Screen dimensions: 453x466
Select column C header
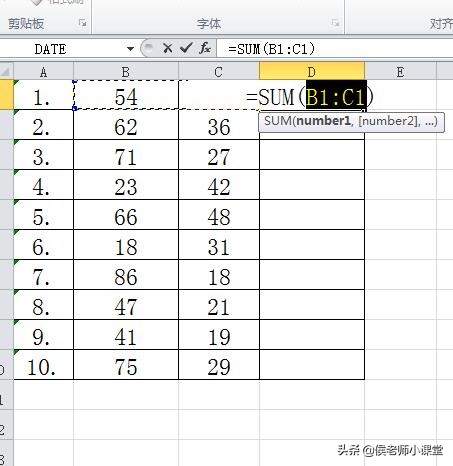(219, 72)
